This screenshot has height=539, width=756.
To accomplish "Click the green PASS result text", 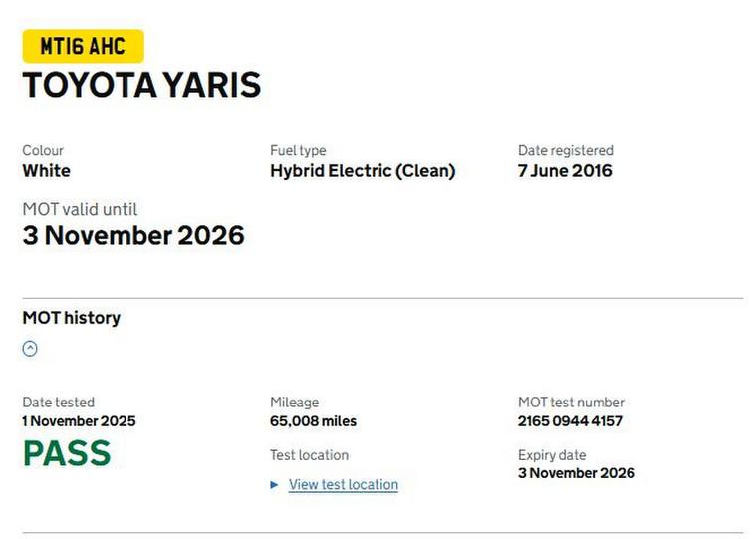I will (x=67, y=453).
